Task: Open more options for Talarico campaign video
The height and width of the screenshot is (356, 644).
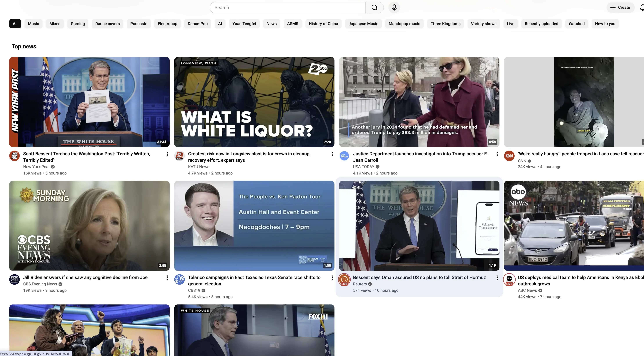Action: [332, 278]
